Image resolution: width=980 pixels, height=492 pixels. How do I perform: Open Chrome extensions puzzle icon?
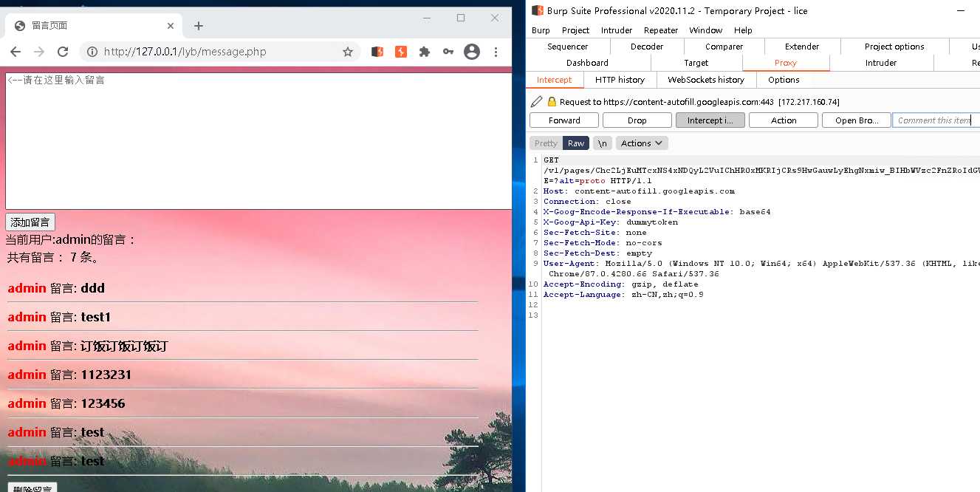tap(424, 52)
